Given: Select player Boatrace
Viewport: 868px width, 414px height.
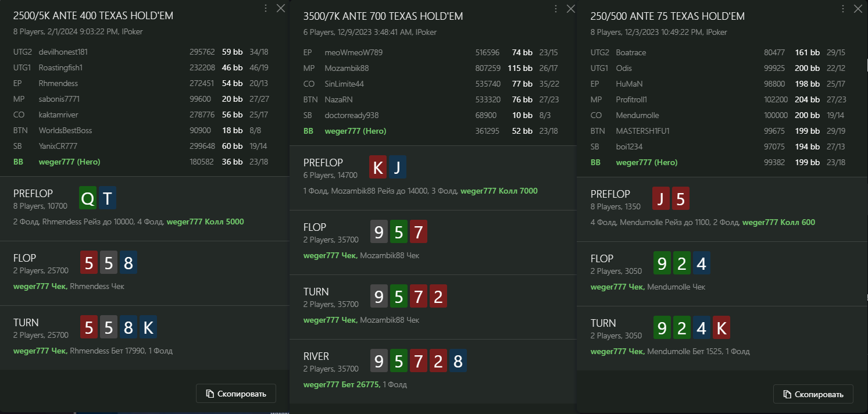Looking at the screenshot, I should pyautogui.click(x=631, y=52).
